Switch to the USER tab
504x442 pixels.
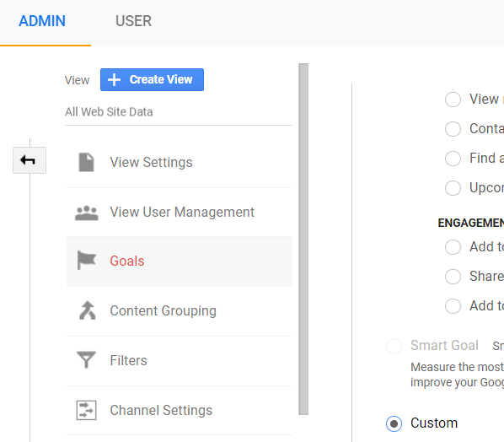(x=133, y=21)
